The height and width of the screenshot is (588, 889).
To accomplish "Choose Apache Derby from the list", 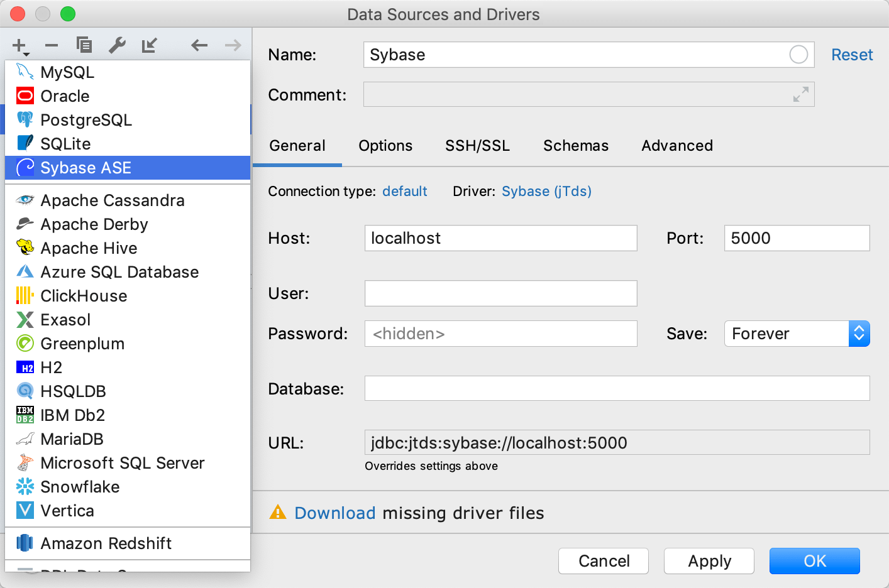I will point(128,224).
